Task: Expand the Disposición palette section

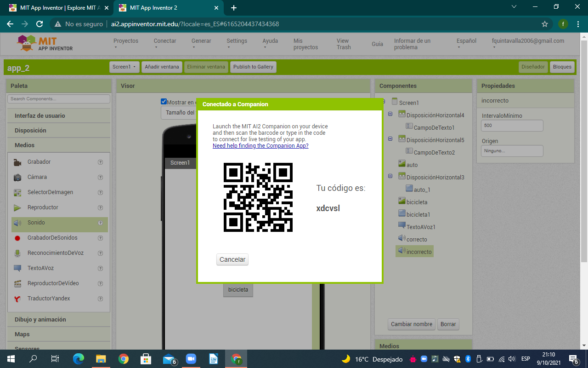Action: (x=58, y=131)
